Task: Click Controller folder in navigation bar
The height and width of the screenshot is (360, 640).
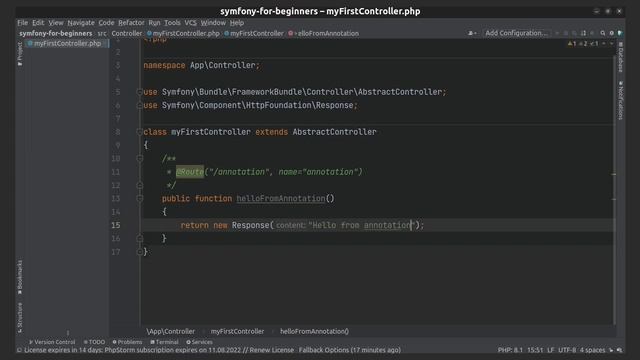Action: (127, 33)
